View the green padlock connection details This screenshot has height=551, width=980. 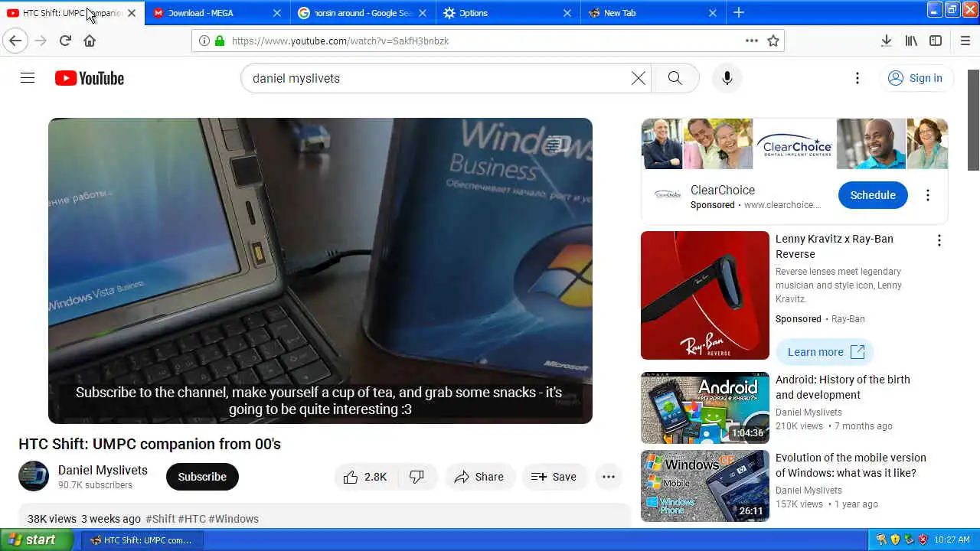(220, 41)
